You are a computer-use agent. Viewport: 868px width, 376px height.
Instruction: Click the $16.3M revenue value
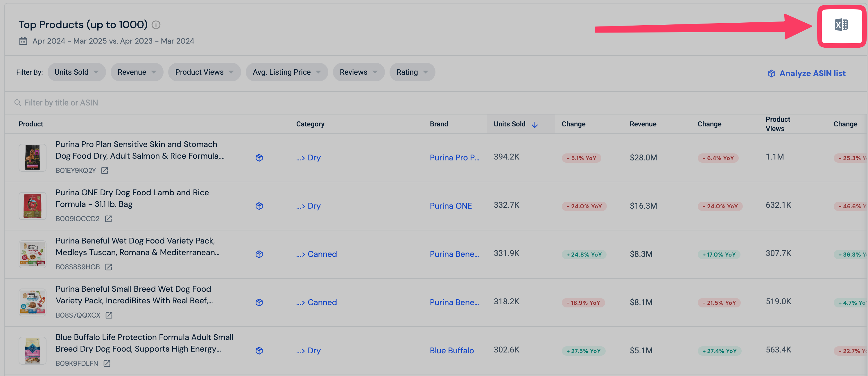[x=643, y=206]
